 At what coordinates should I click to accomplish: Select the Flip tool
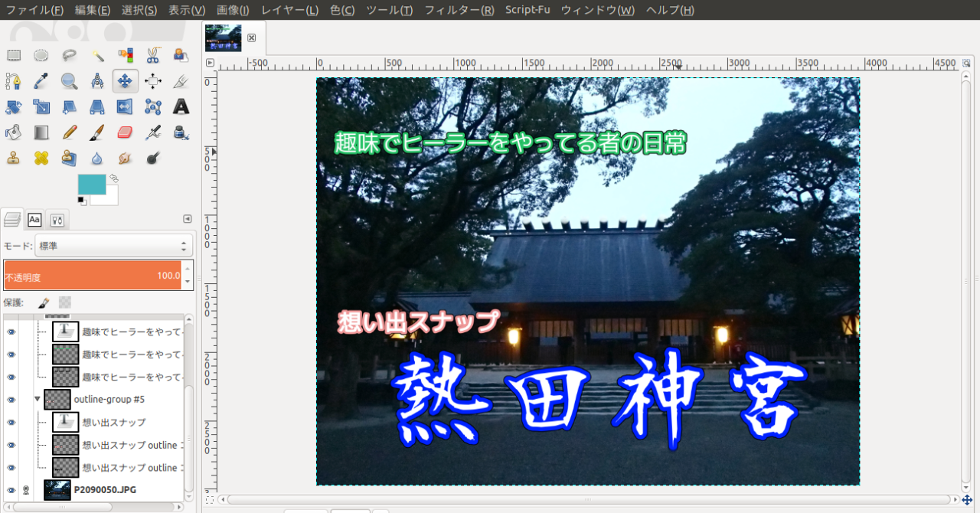[x=126, y=107]
